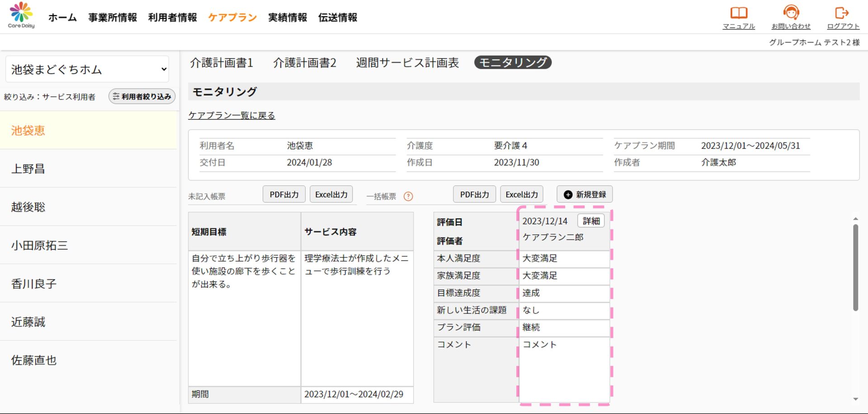
Task: Switch to the 介護計画書1 tab
Action: pyautogui.click(x=222, y=62)
